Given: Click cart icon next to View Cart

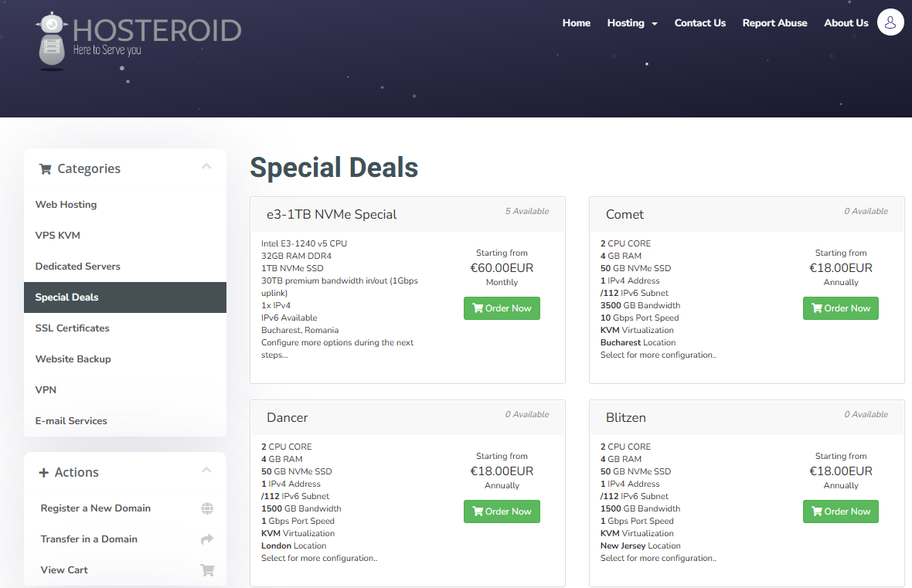Looking at the screenshot, I should pyautogui.click(x=207, y=570).
